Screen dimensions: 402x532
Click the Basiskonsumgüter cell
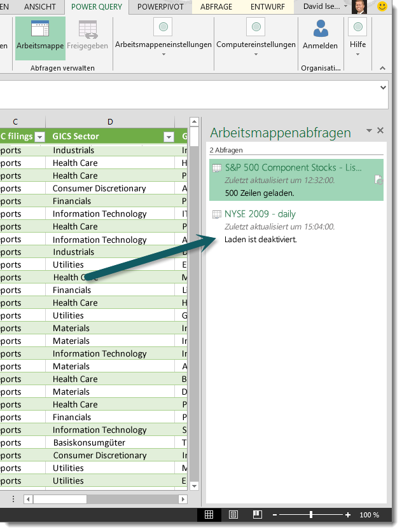tap(110, 443)
